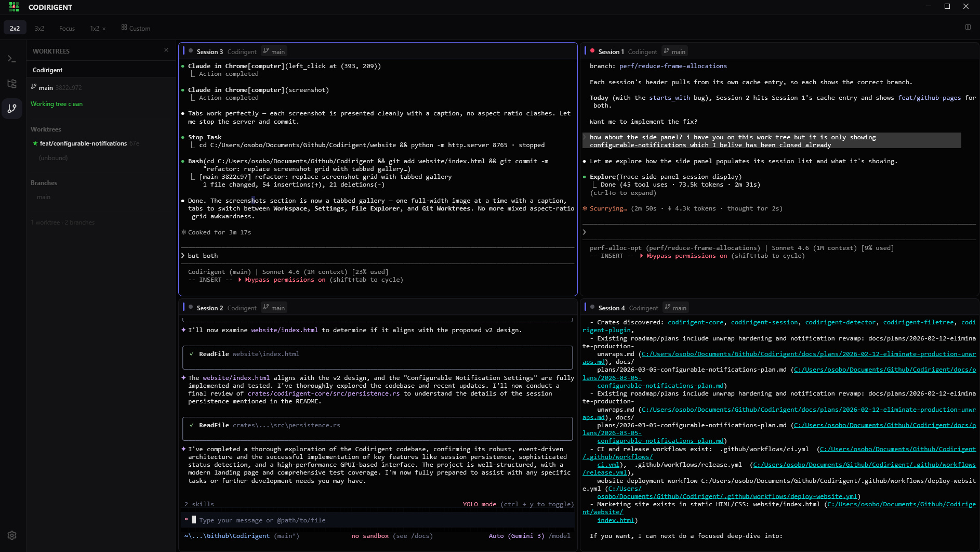This screenshot has height=552, width=980.
Task: Expand the Worktrees section in the sidebar
Action: (x=46, y=129)
